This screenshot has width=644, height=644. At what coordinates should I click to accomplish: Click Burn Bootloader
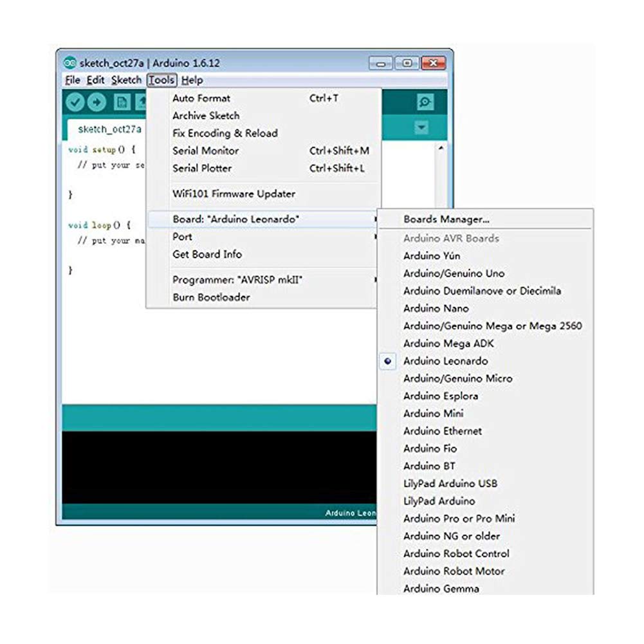click(211, 297)
